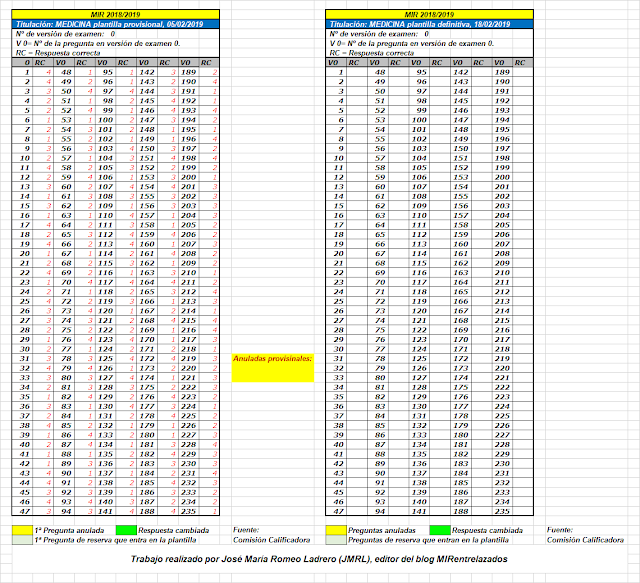The height and width of the screenshot is (583, 640).
Task: Select question 47 cell in provisional table
Action: click(x=22, y=511)
